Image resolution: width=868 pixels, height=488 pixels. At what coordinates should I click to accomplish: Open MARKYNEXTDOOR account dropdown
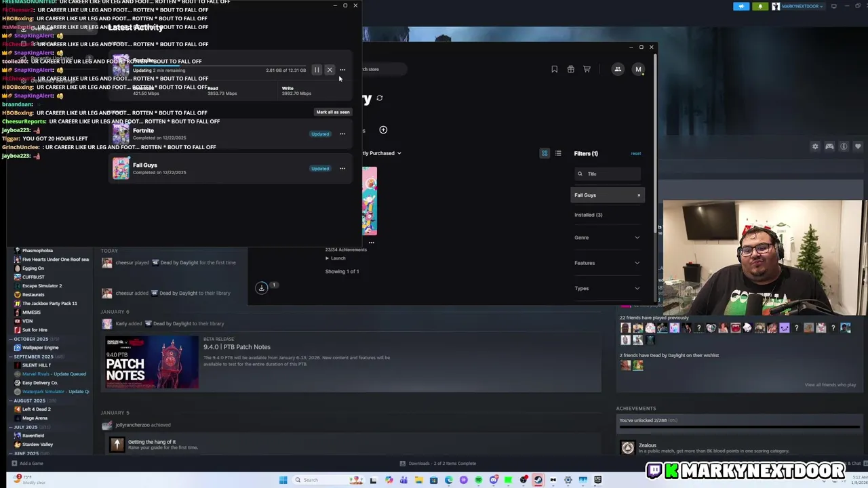pos(798,6)
